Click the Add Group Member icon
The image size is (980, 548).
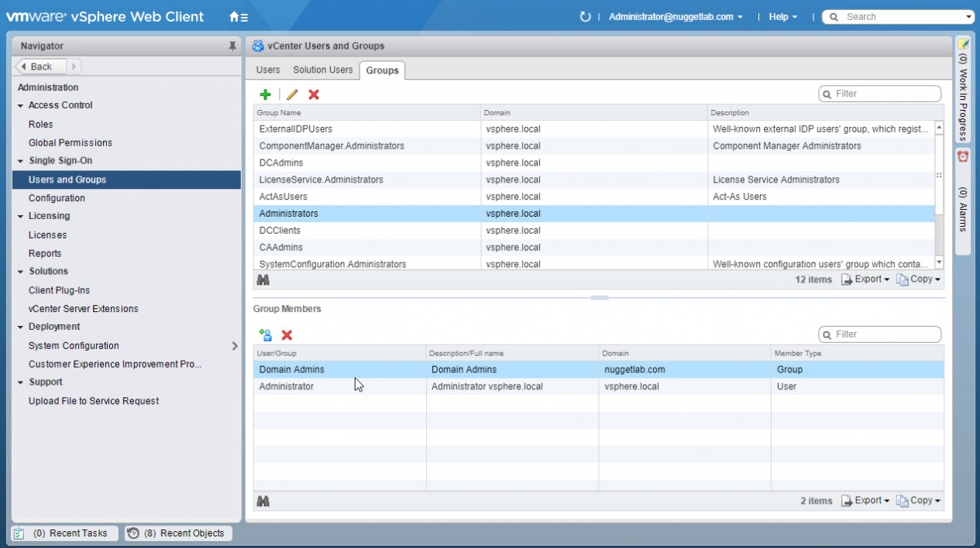point(265,335)
